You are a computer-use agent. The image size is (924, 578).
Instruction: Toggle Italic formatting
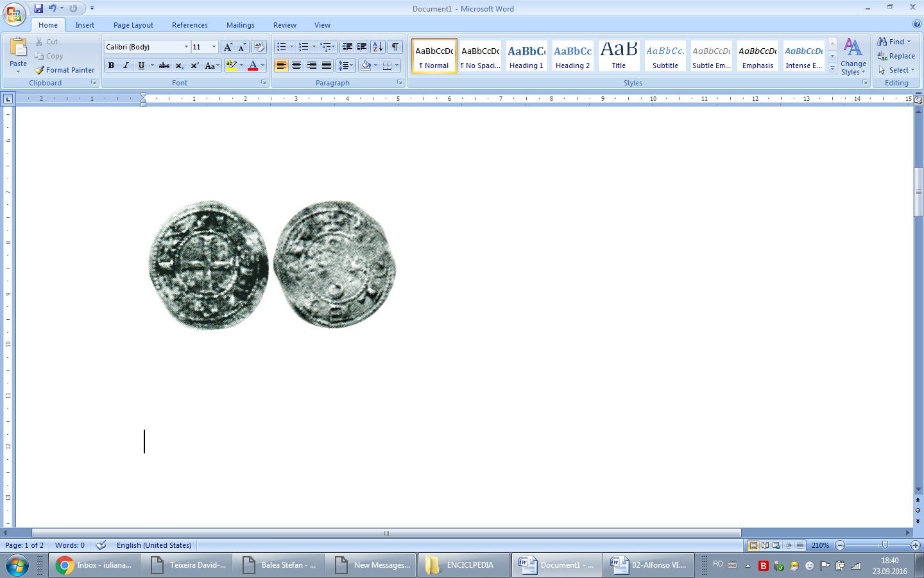coord(126,66)
